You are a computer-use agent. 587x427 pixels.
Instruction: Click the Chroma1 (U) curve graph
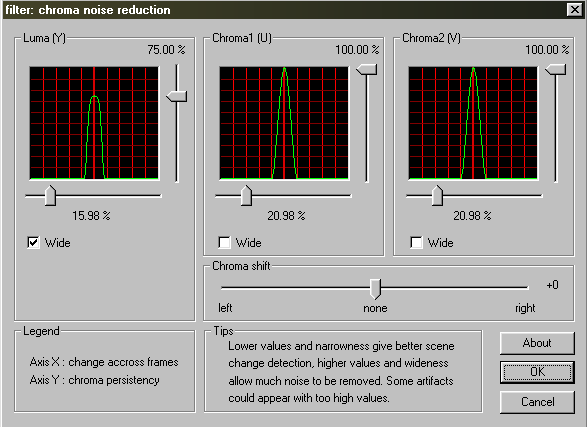pyautogui.click(x=284, y=123)
